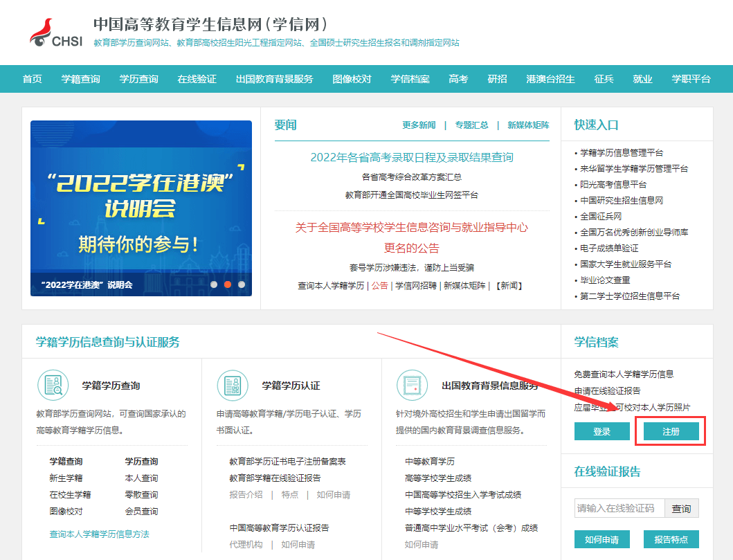This screenshot has height=560, width=733.
Task: Open the 首页 navigation item
Action: pos(33,79)
